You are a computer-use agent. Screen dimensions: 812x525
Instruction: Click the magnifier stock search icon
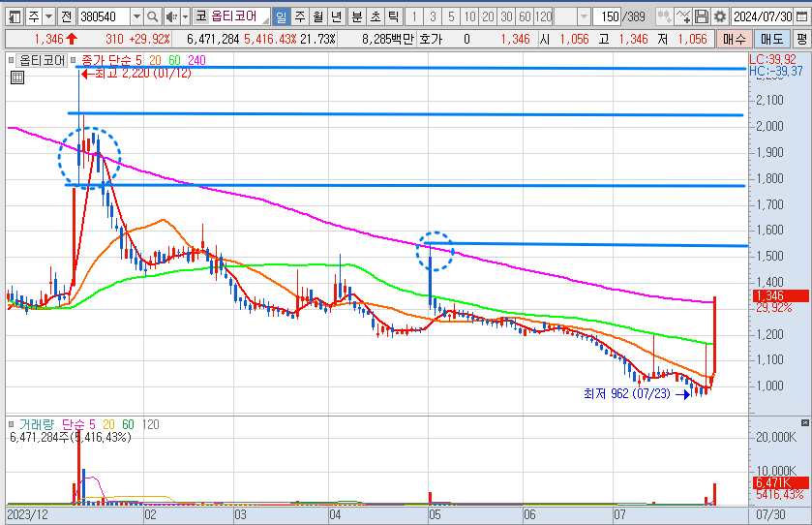[152, 17]
